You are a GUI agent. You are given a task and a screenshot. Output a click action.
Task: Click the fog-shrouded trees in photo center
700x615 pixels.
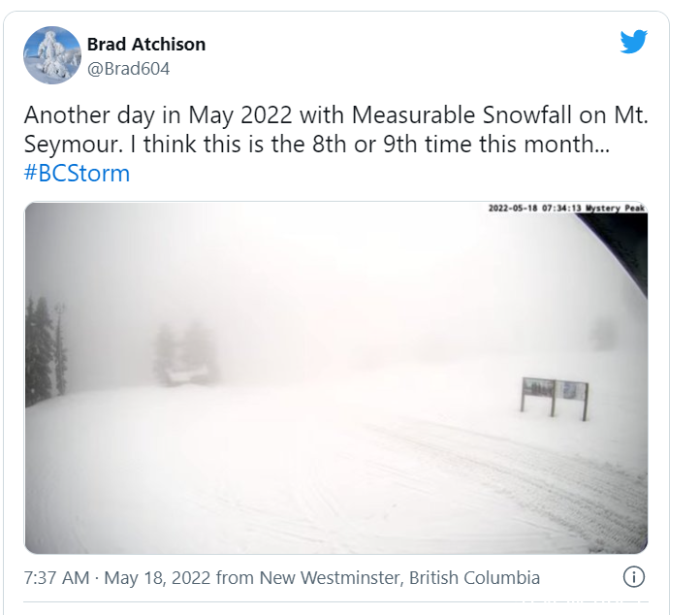185,354
